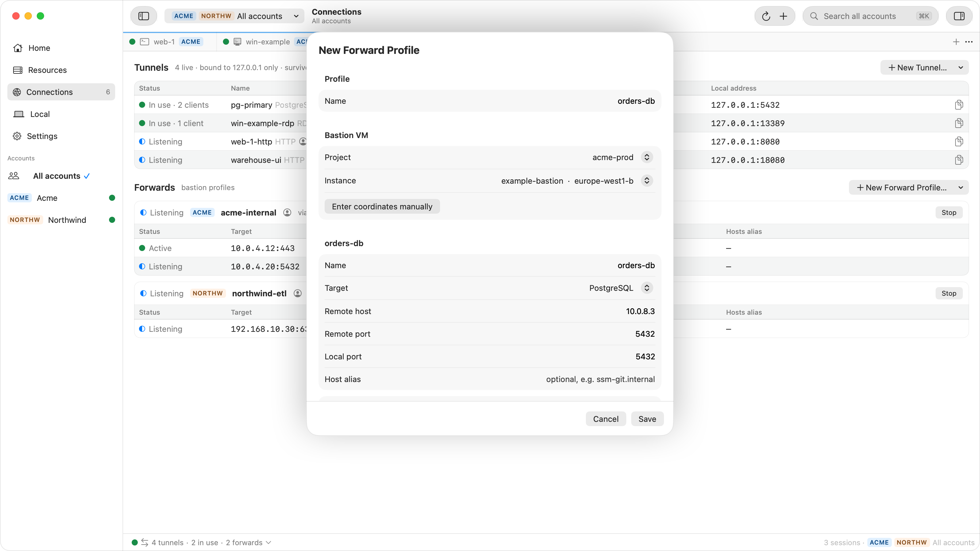Click the profile icon beside acme-internal
The height and width of the screenshot is (551, 980).
287,212
